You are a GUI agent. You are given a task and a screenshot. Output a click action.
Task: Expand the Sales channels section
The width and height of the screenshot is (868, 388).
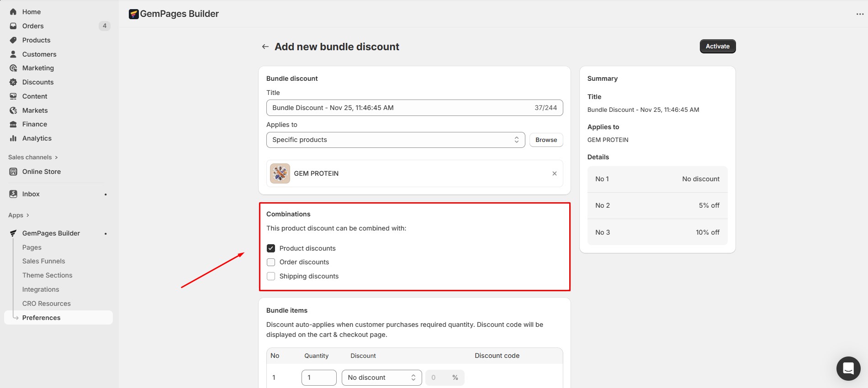click(33, 157)
